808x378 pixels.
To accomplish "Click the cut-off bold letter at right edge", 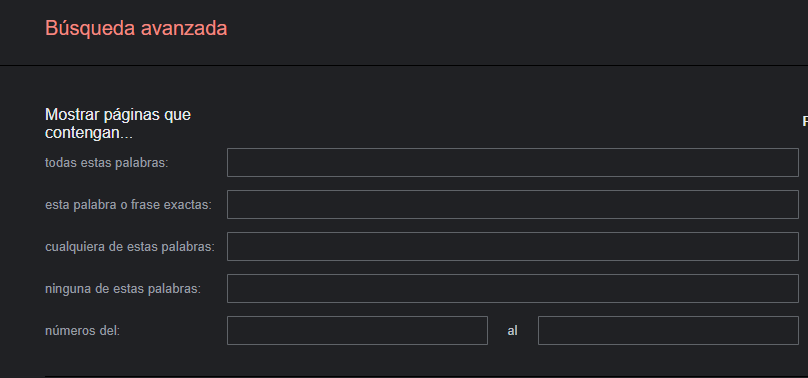I will pos(805,122).
